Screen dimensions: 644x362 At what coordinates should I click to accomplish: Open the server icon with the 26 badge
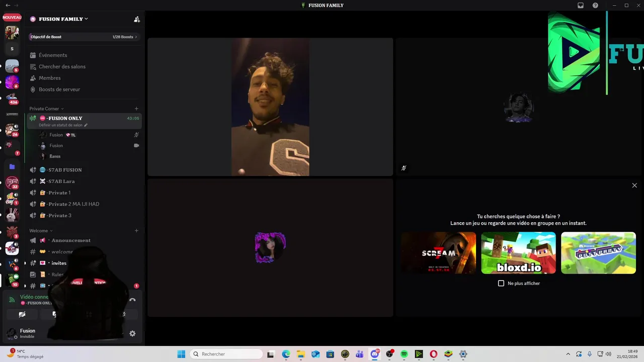[x=12, y=130]
